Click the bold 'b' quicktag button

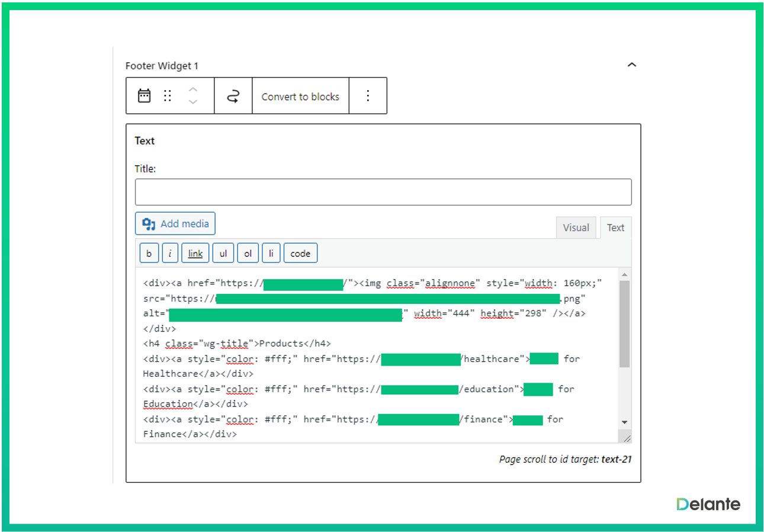coord(149,254)
